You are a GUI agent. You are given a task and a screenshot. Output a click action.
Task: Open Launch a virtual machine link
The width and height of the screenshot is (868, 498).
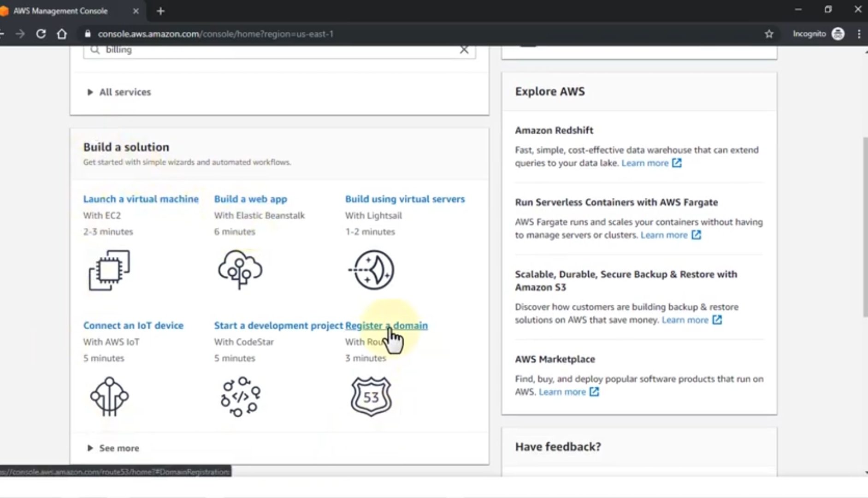(x=141, y=199)
